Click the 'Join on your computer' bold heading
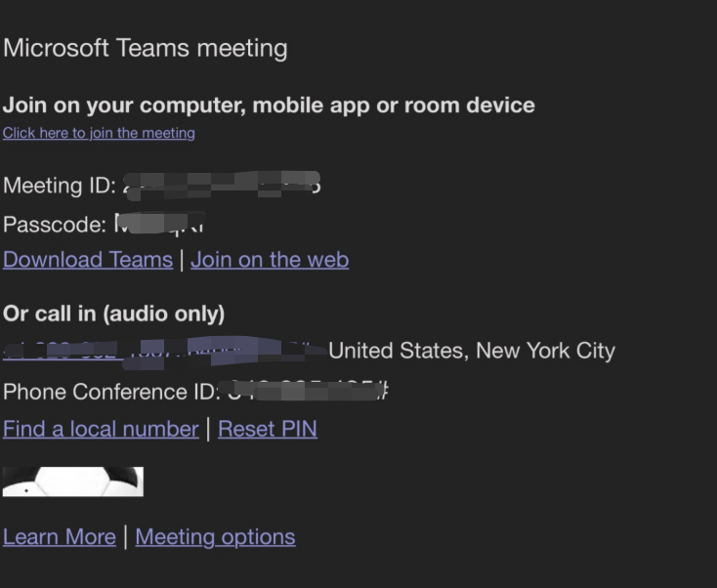 (x=269, y=105)
